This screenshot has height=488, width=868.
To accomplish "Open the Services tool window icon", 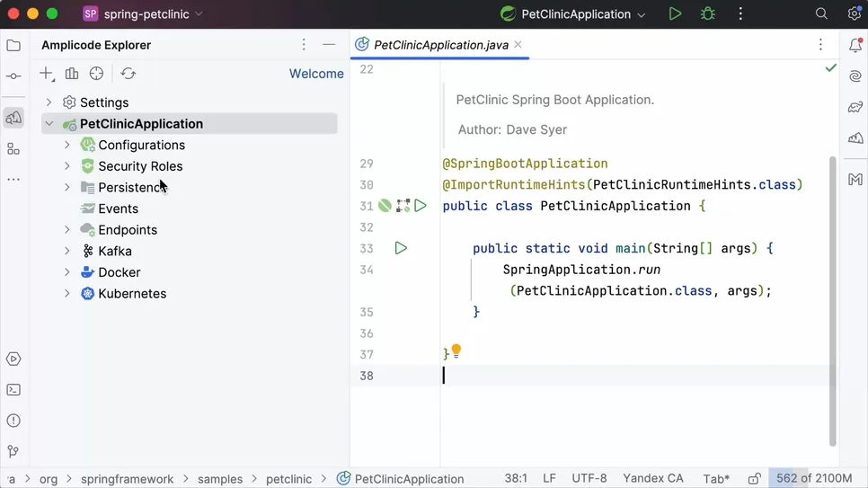I will point(13,359).
